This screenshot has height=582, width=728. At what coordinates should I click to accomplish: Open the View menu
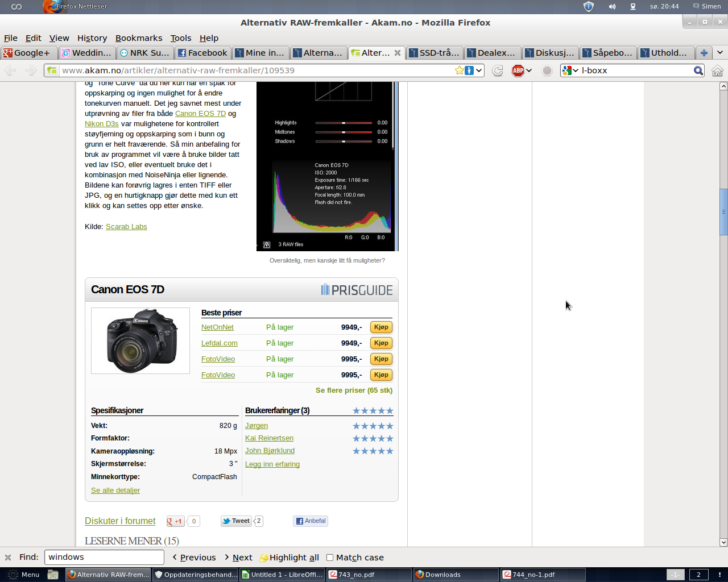[x=59, y=38]
